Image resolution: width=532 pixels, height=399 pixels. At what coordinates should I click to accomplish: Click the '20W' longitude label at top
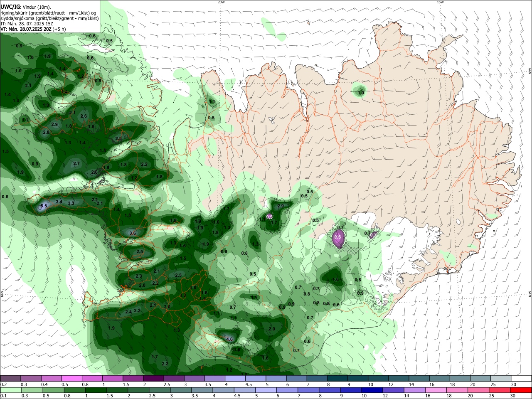coord(221,2)
